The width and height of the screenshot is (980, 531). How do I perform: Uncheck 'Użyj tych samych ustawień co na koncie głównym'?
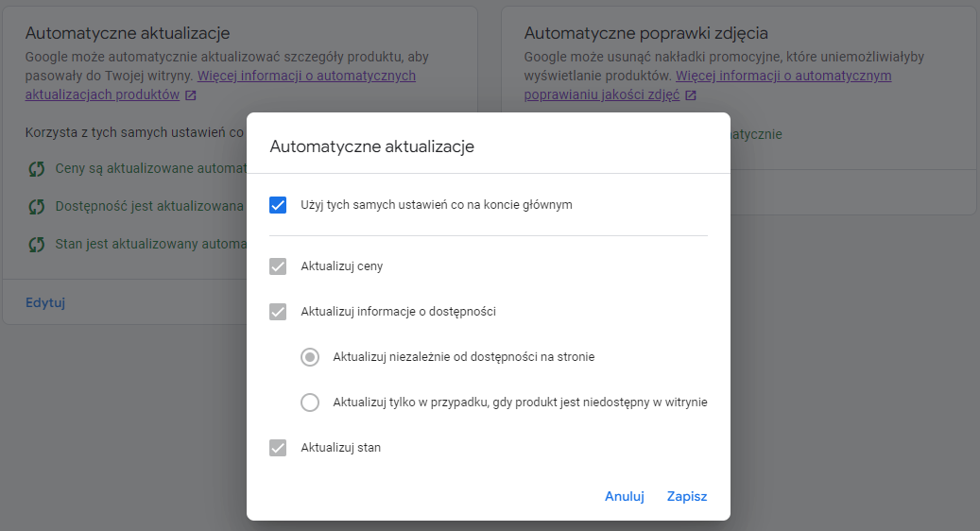[x=278, y=205]
